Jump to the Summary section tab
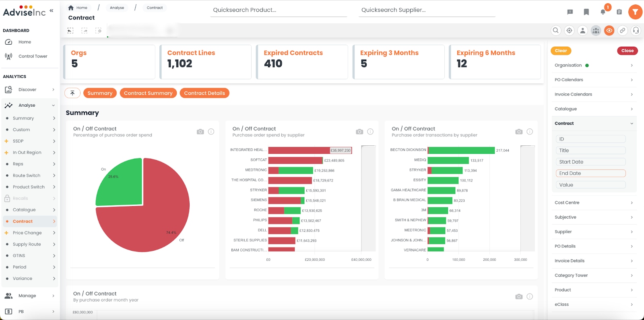 100,93
